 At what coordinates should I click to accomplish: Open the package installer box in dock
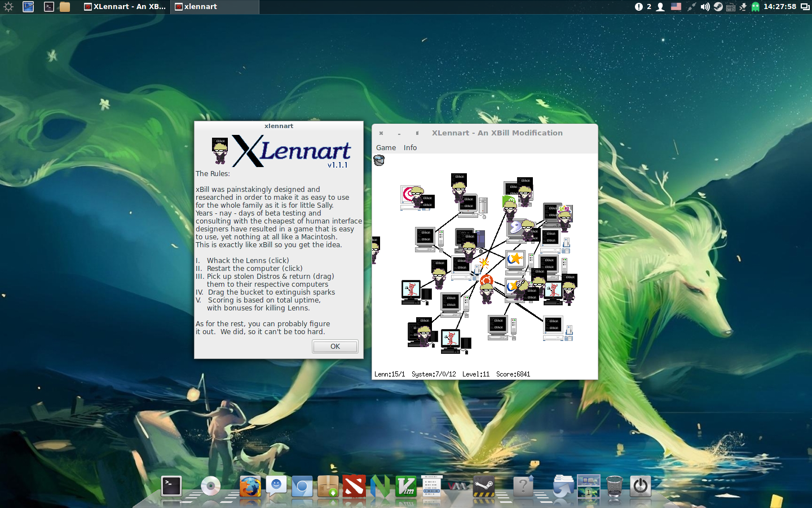(328, 486)
